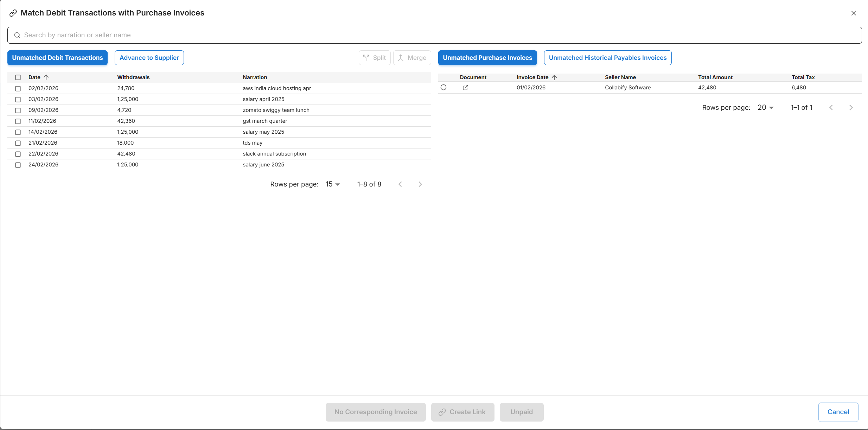Click the date 24/02/2026 cell
868x430 pixels.
43,165
